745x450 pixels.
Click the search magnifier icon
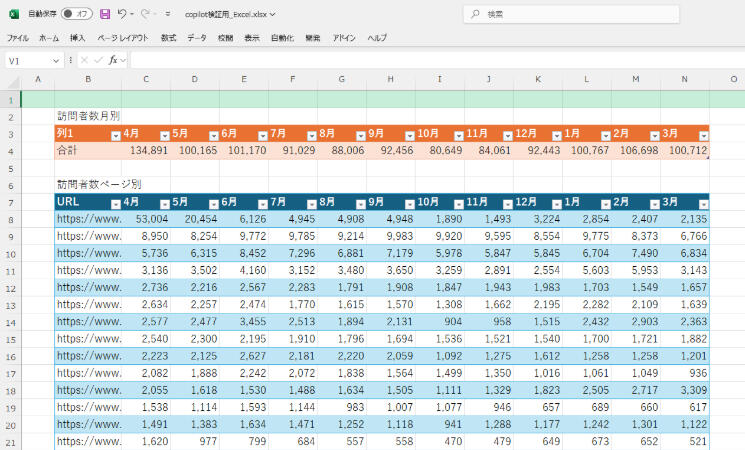click(475, 14)
